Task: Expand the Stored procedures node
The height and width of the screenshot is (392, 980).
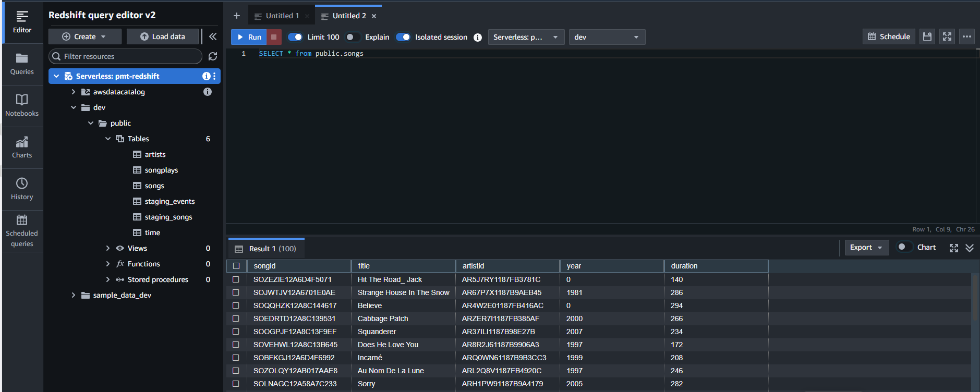Action: (107, 279)
